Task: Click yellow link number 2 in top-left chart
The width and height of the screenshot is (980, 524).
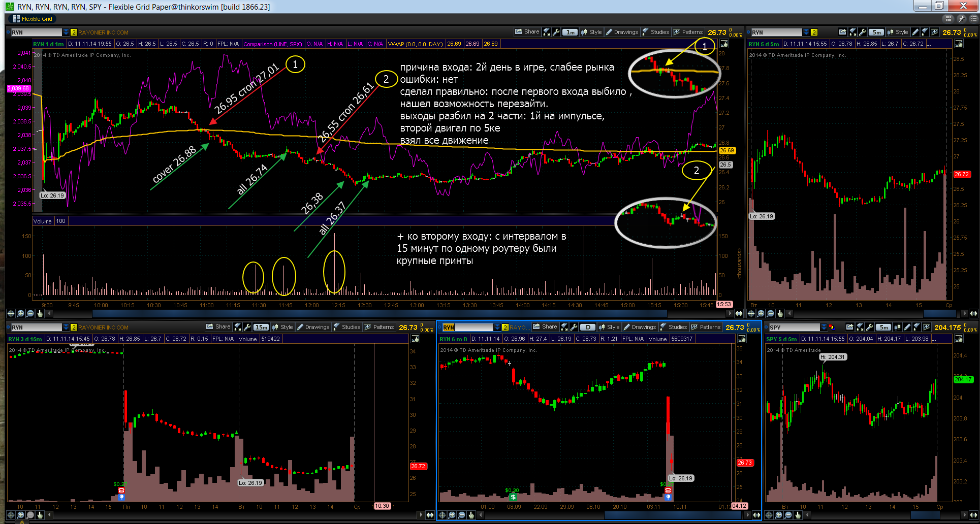Action: (x=74, y=32)
